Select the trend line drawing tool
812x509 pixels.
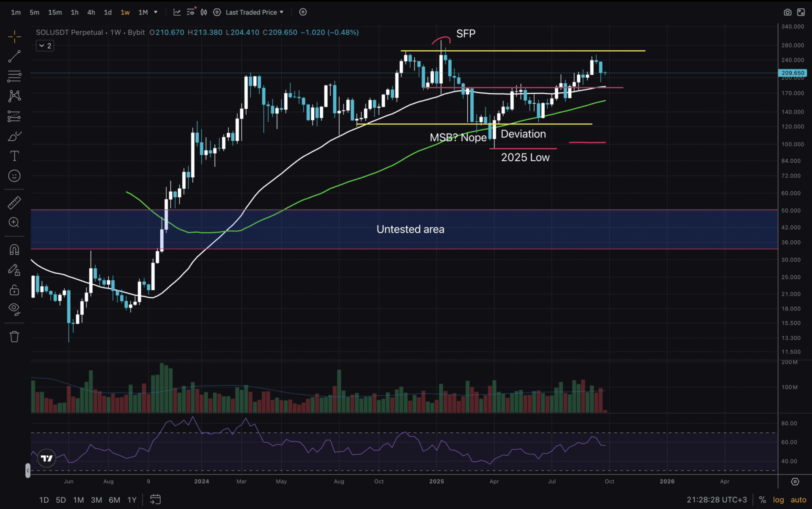click(x=14, y=56)
